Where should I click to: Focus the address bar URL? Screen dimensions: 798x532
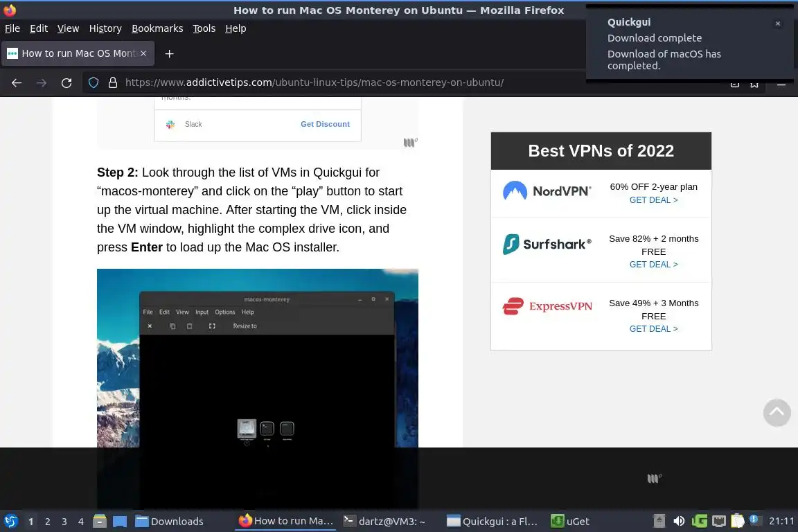(314, 82)
